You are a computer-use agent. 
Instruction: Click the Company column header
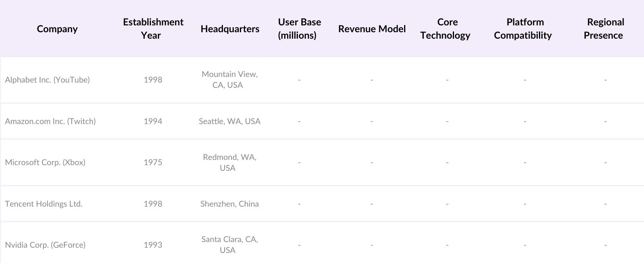57,29
